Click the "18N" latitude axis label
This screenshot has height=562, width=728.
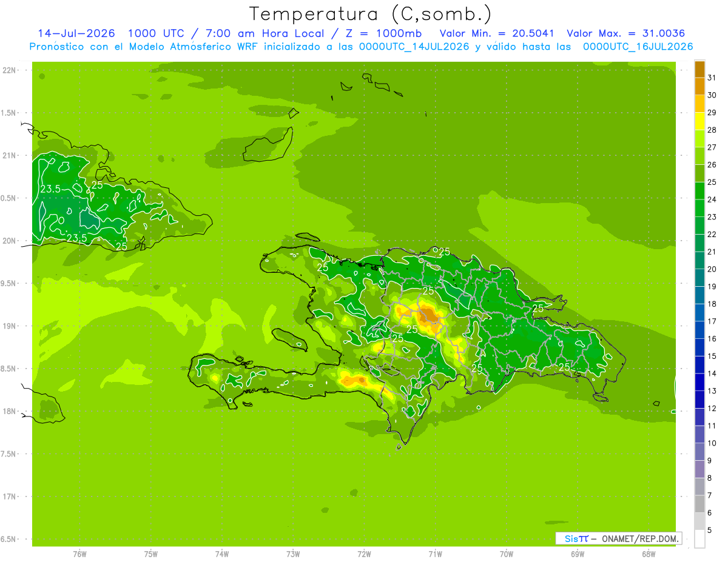coord(9,411)
